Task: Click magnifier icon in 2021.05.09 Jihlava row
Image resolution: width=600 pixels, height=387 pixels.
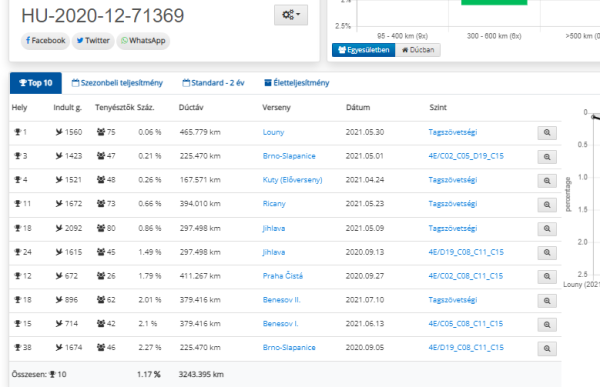Action: (547, 229)
